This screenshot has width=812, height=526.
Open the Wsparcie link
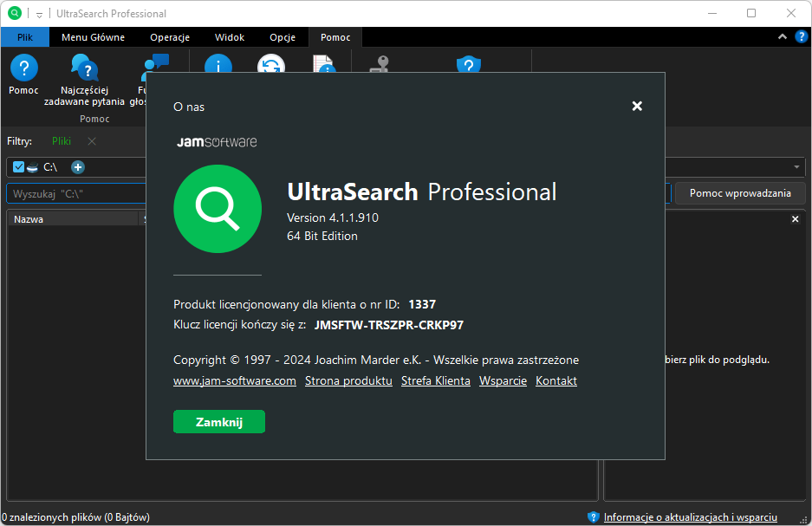click(x=503, y=381)
